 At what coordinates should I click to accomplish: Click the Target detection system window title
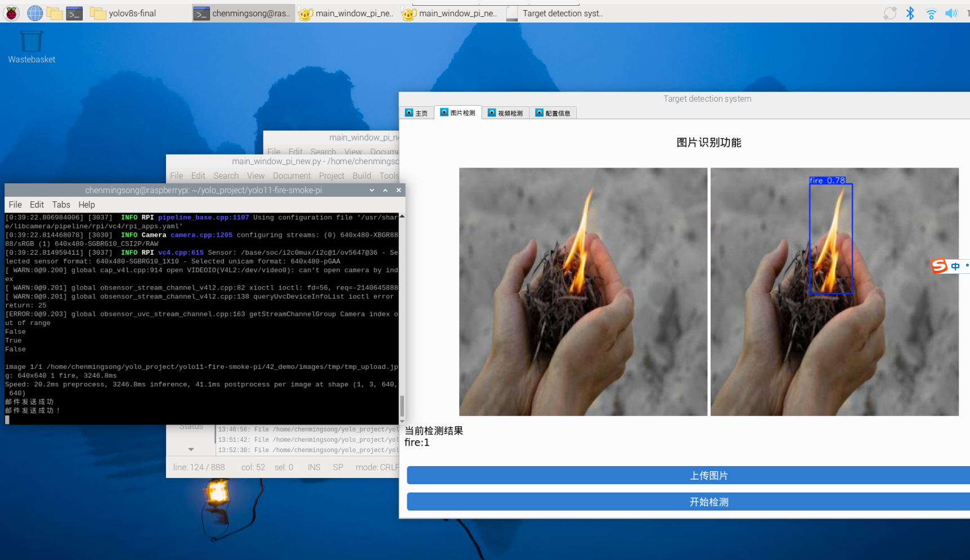pos(707,98)
